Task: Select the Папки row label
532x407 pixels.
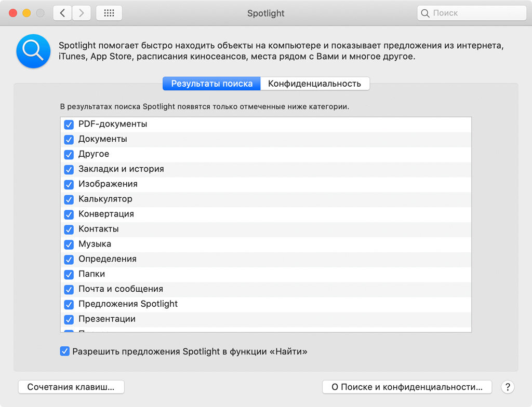Action: tap(91, 274)
